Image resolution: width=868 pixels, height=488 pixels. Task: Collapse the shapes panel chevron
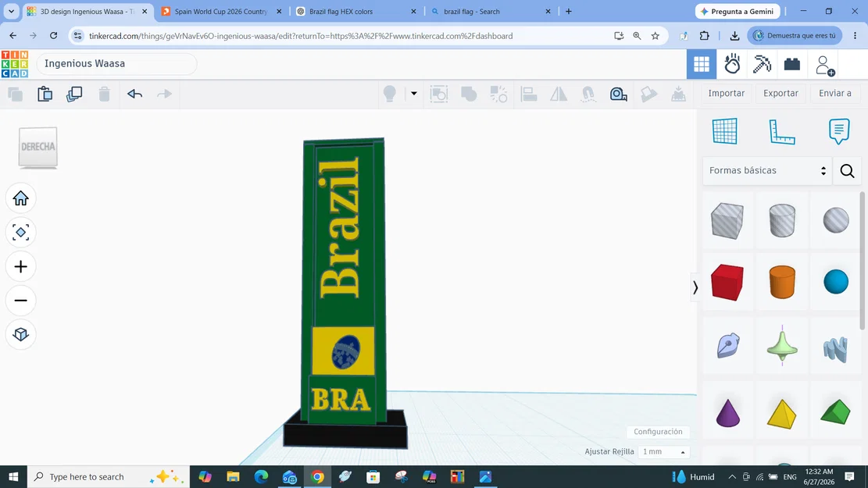[x=695, y=287]
